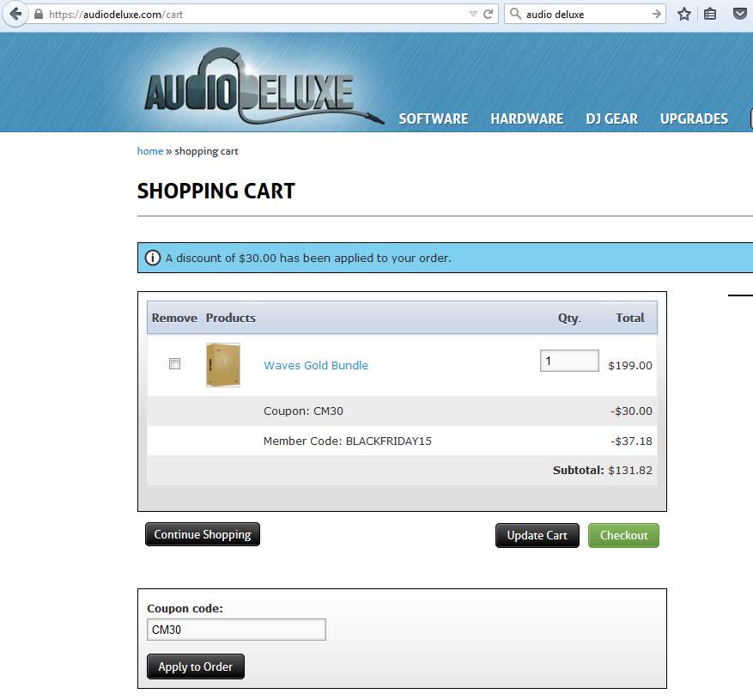This screenshot has width=753, height=700.
Task: Click the browser address bar URL
Action: (115, 15)
